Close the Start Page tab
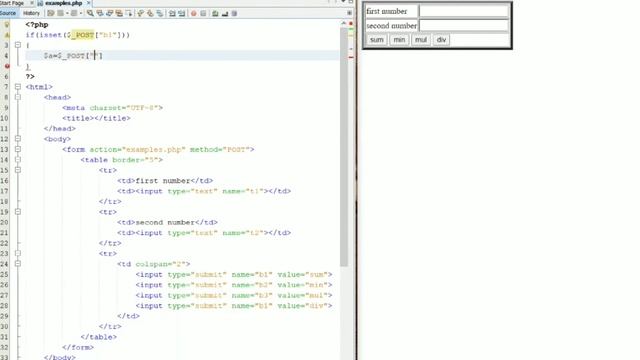This screenshot has width=640, height=360. [31, 3]
